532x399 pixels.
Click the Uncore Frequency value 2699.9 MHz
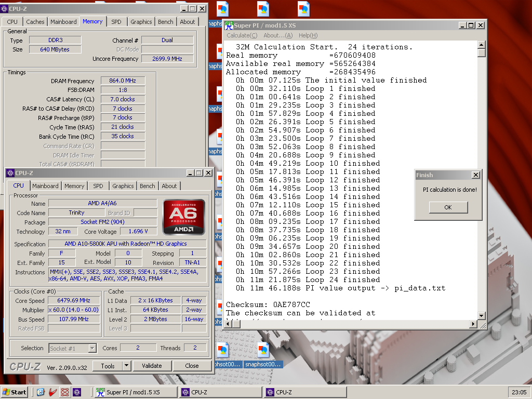pyautogui.click(x=167, y=59)
